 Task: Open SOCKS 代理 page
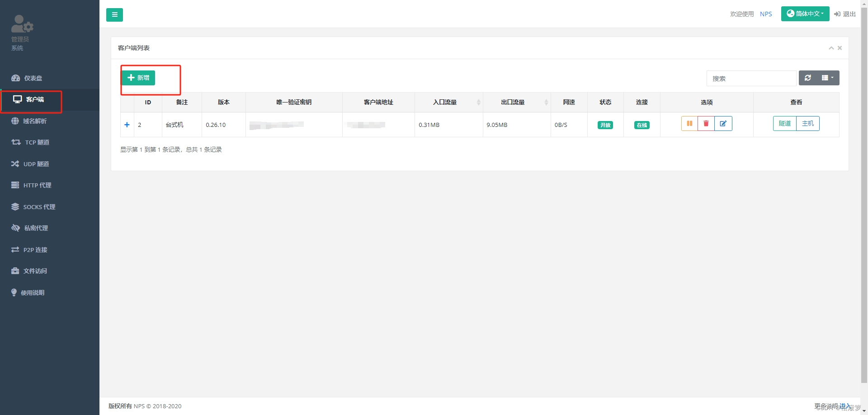pyautogui.click(x=50, y=207)
